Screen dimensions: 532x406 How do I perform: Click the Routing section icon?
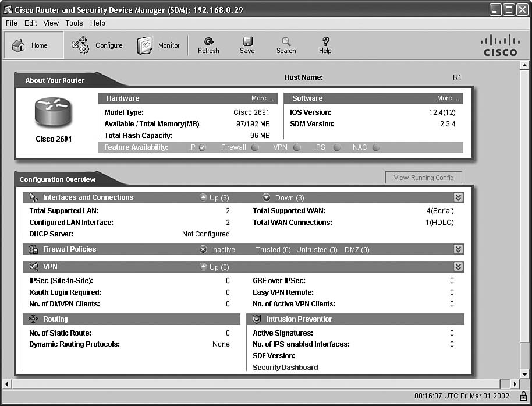pos(33,319)
